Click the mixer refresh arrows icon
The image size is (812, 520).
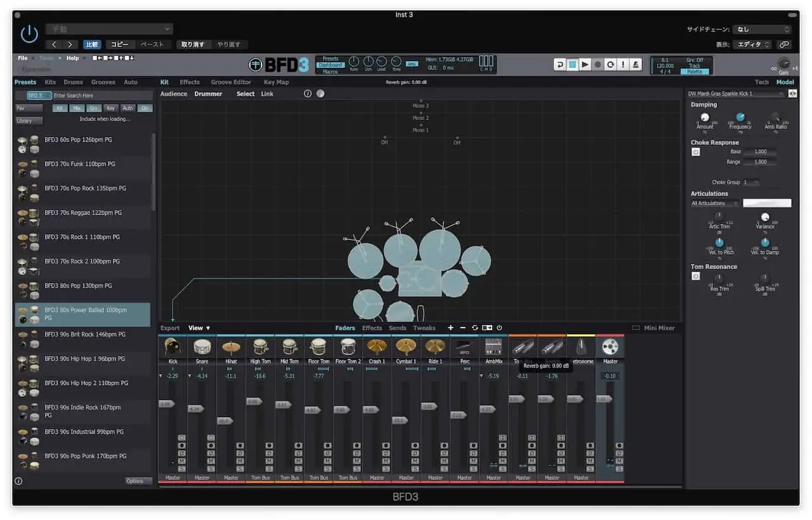pyautogui.click(x=475, y=328)
